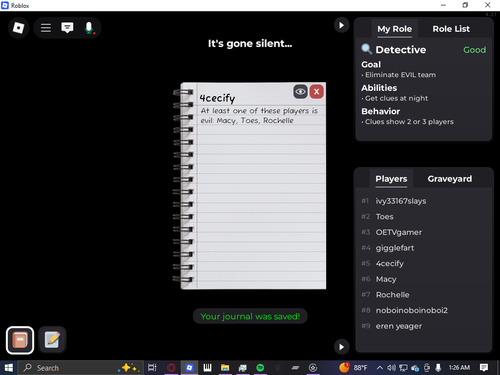Open the volume control in system tray
The height and width of the screenshot is (375, 500).
pyautogui.click(x=391, y=368)
